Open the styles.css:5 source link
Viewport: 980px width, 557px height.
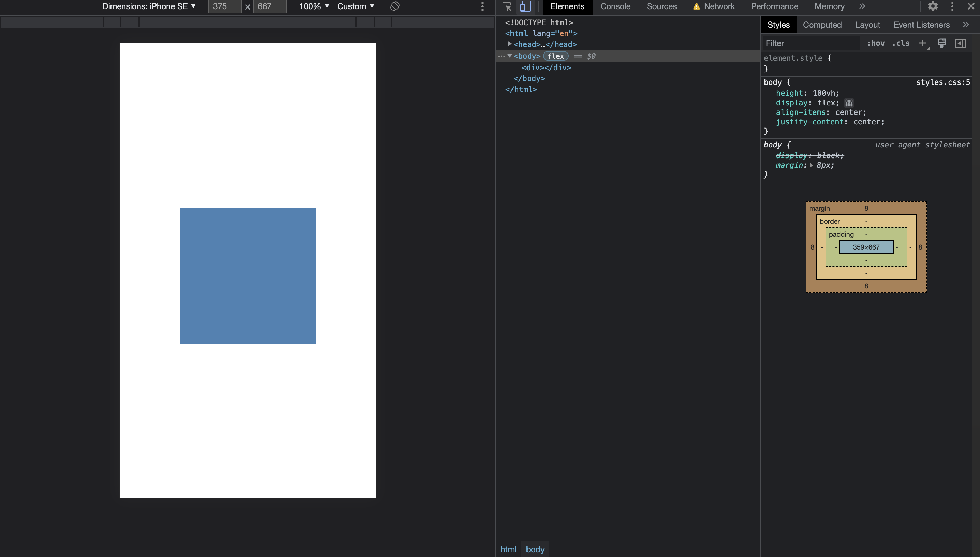[943, 82]
